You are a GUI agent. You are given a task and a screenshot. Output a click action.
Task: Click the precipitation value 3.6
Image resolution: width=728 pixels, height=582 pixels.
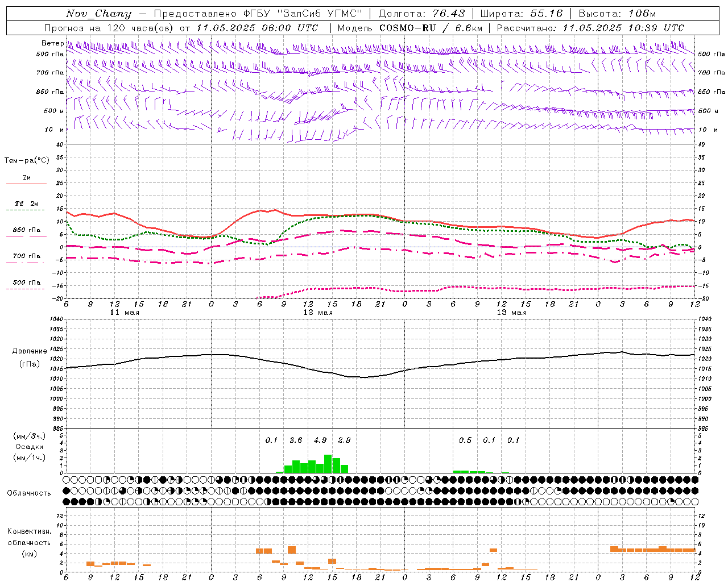pos(296,440)
